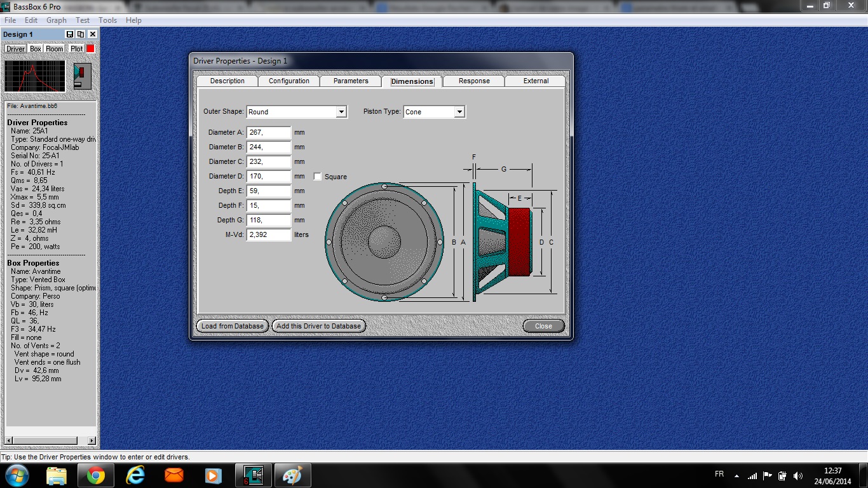Click the speaker box diagram icon
The height and width of the screenshot is (488, 868).
point(82,76)
